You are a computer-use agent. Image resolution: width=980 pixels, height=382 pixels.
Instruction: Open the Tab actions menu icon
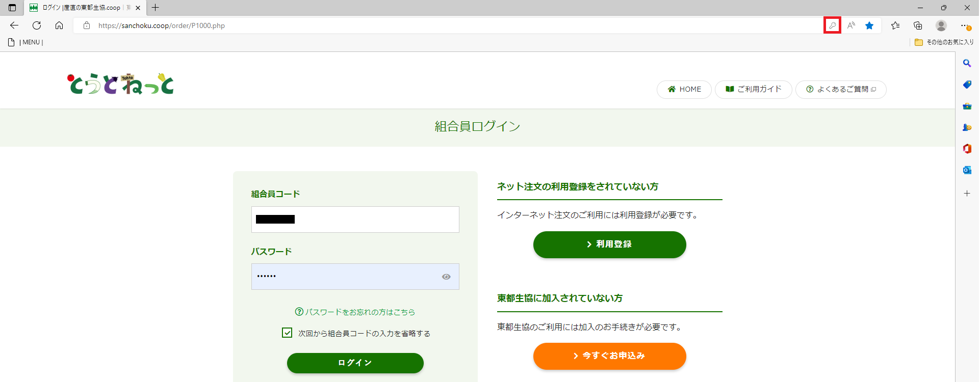tap(12, 8)
